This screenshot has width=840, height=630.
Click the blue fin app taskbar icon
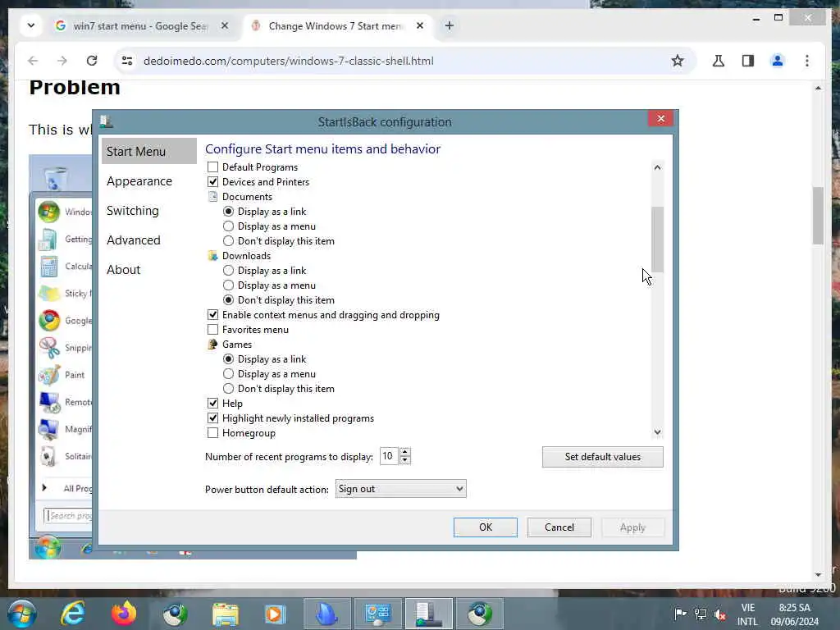tap(326, 614)
